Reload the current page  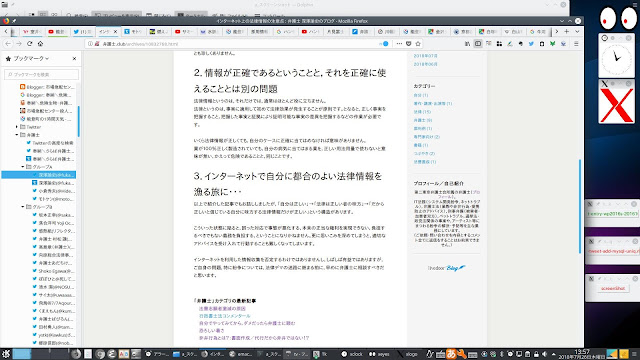(x=29, y=44)
